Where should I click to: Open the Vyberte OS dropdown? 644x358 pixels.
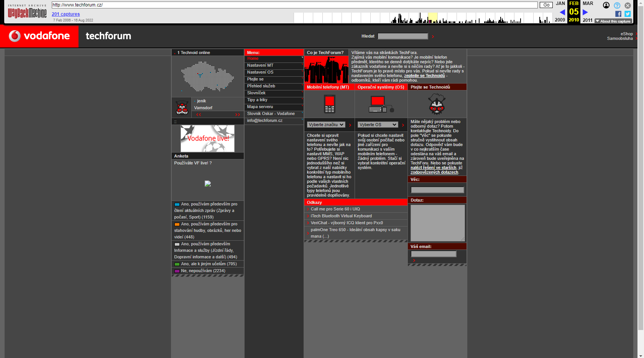pos(378,125)
